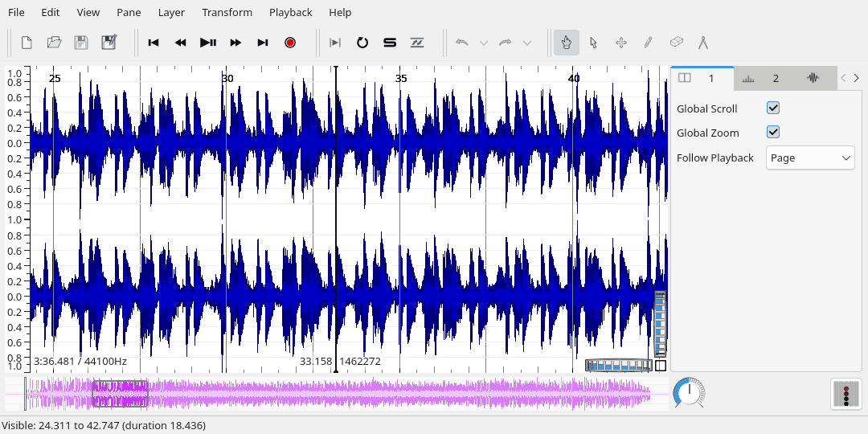
Task: Open a file with the folder icon
Action: coord(54,43)
